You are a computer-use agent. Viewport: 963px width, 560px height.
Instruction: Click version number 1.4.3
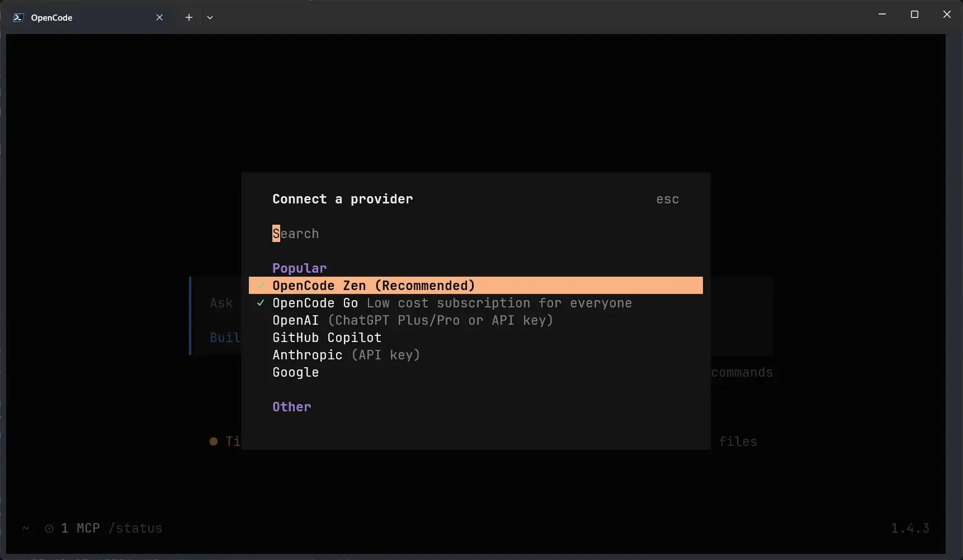910,528
